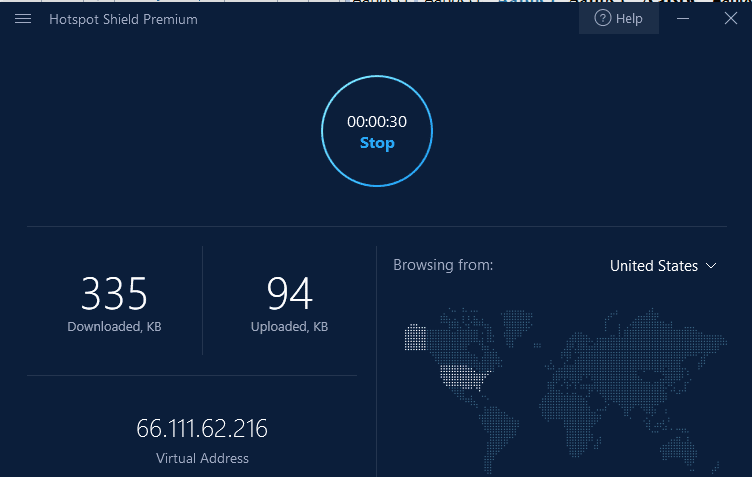Click the Hotspot Shield Premium title
The height and width of the screenshot is (477, 752).
(123, 19)
